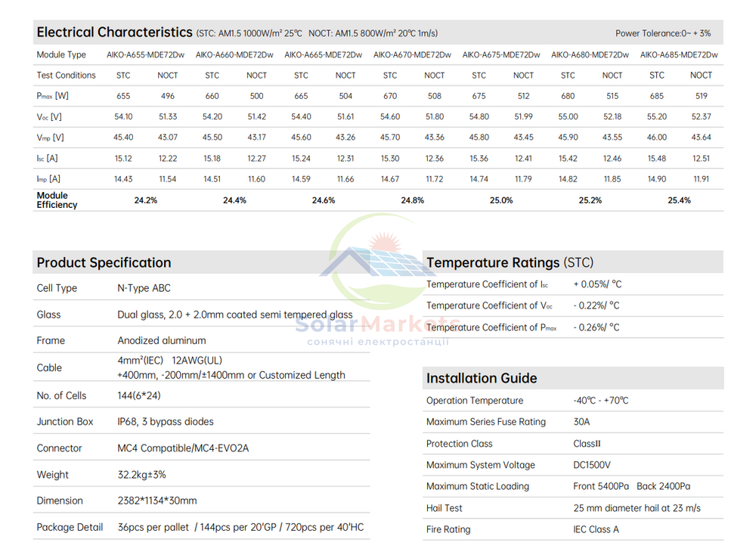The width and height of the screenshot is (756, 558).
Task: Click the Isc value 15.12
Action: [x=123, y=158]
